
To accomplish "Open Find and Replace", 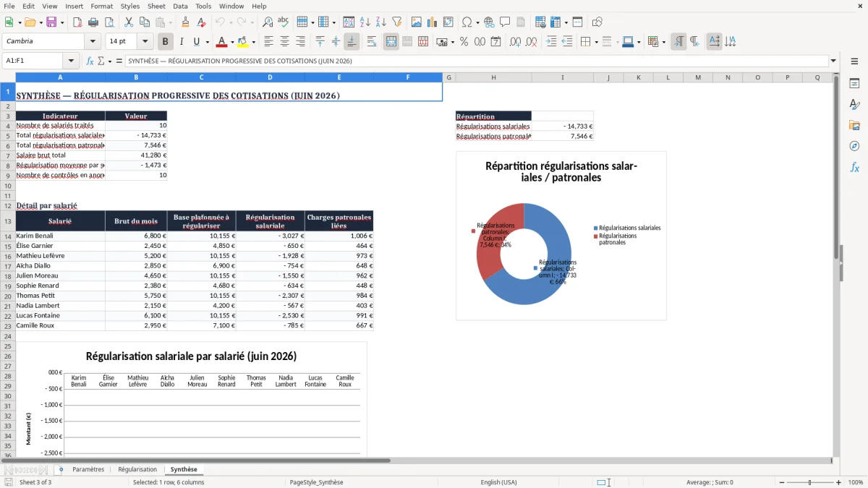I will pos(268,22).
